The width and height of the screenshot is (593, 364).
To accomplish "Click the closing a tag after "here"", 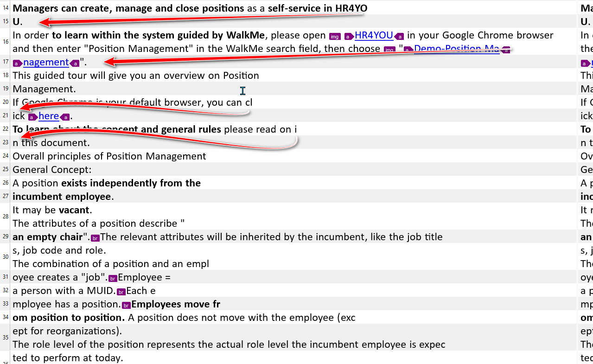I will (x=64, y=117).
